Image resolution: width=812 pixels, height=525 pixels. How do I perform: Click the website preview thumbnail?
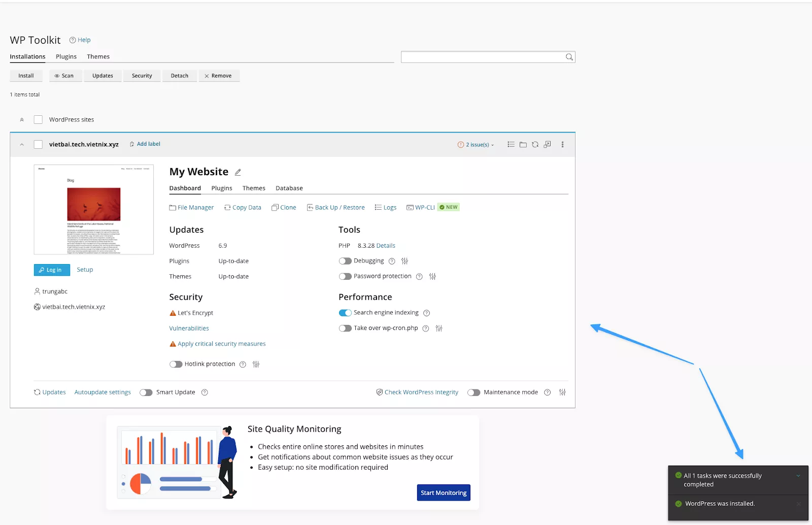coord(94,210)
